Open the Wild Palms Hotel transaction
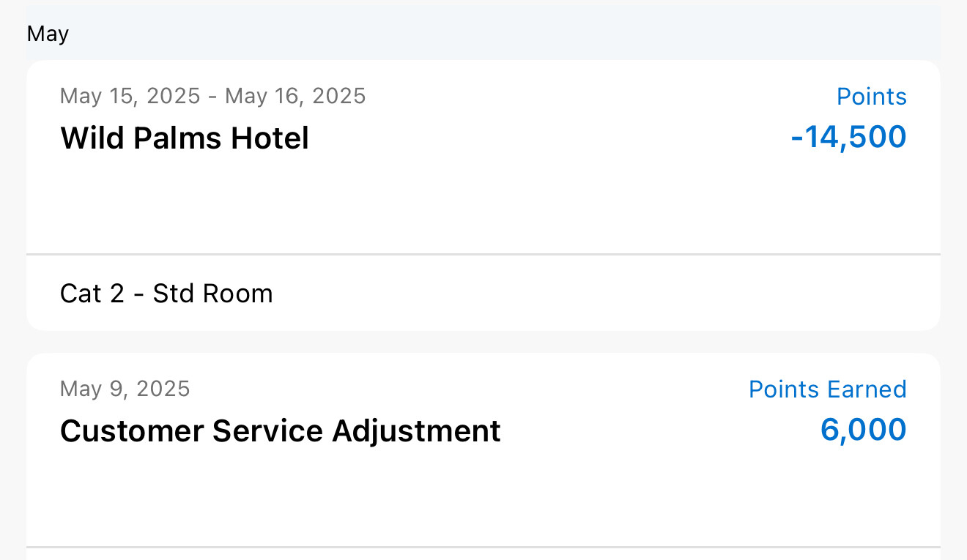The height and width of the screenshot is (560, 967). (x=184, y=138)
